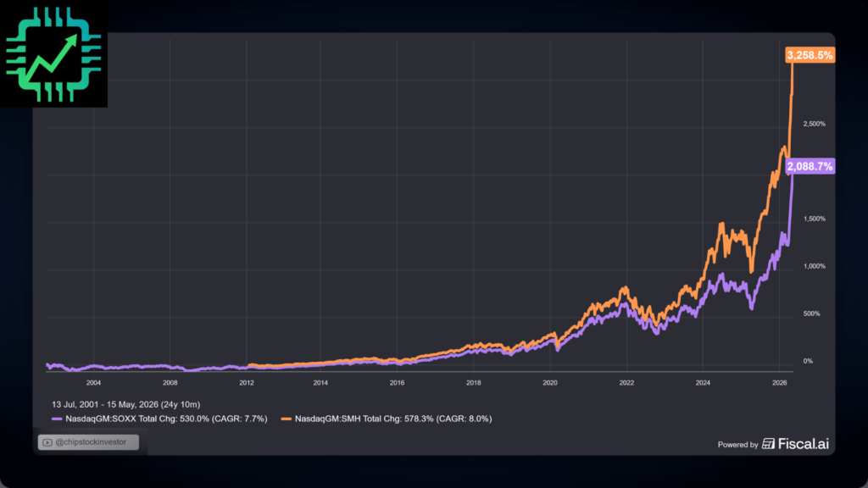Click the 1,500% y-axis label
Image resolution: width=868 pixels, height=488 pixels.
[x=815, y=219]
